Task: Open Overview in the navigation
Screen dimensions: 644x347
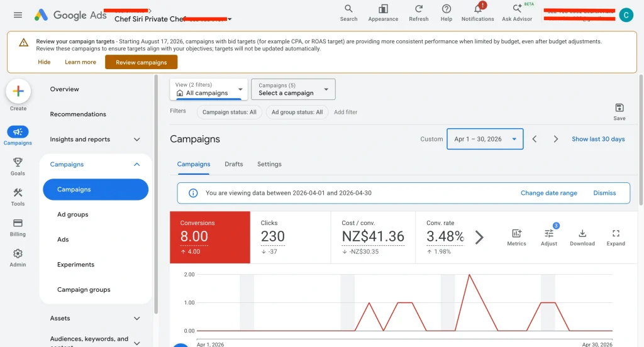Action: (x=65, y=89)
